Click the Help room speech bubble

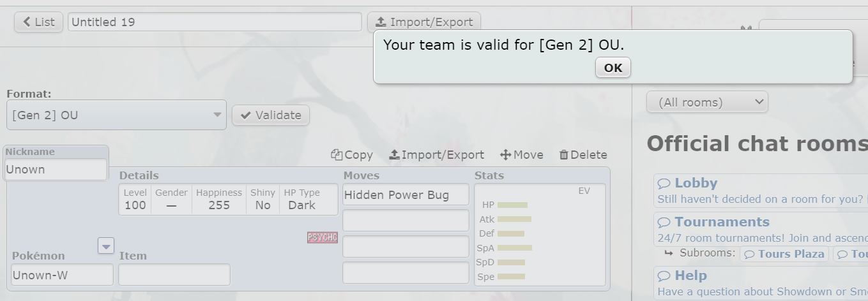(664, 276)
